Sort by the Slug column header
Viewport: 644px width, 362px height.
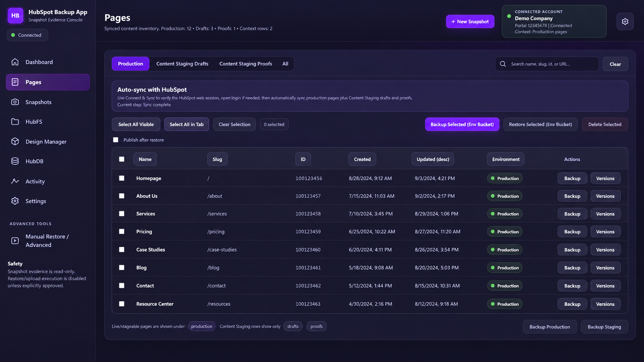217,159
